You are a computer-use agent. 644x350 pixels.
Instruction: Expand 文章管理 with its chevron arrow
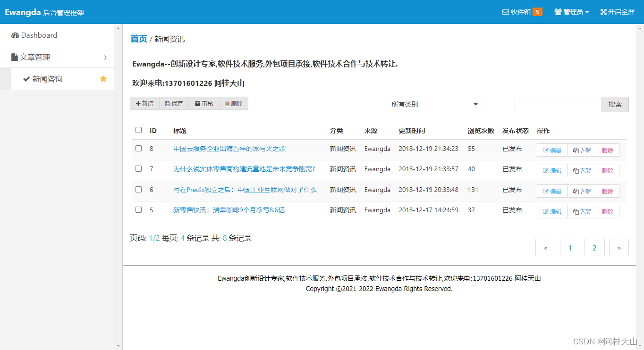[x=105, y=58]
